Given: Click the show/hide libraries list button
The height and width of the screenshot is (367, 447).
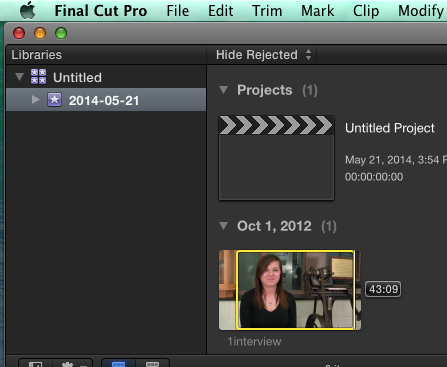Looking at the screenshot, I should click(35, 363).
